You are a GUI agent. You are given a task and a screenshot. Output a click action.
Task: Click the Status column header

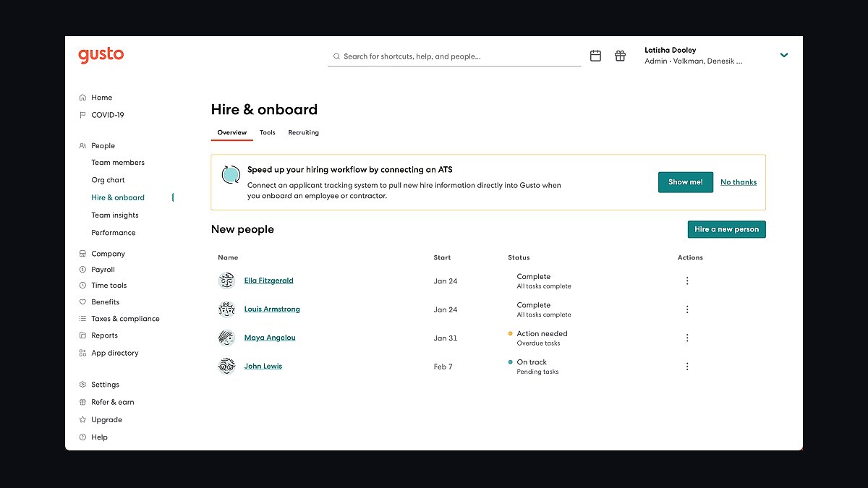tap(519, 257)
